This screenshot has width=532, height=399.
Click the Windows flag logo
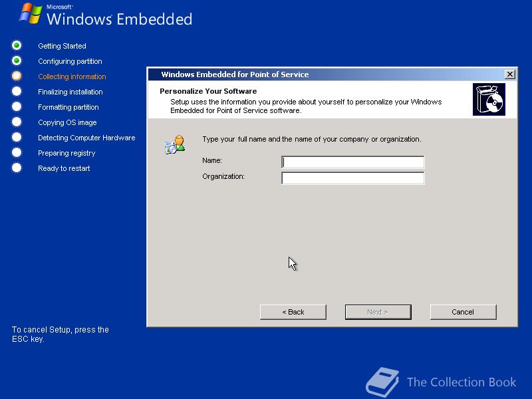tap(31, 13)
